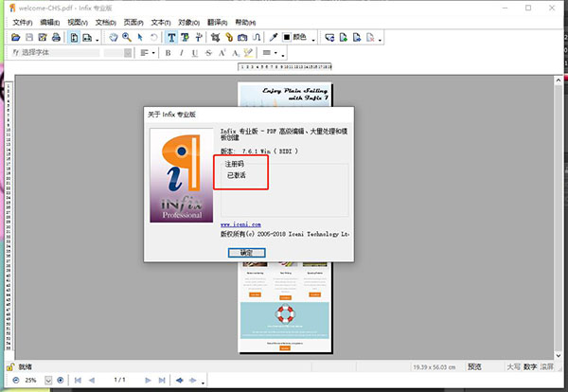Toggle Underline text formatting
The width and height of the screenshot is (568, 392).
pos(195,53)
